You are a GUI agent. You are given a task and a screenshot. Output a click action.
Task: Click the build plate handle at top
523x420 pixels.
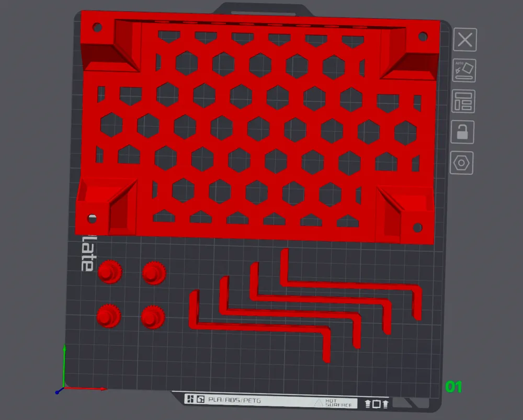(264, 9)
